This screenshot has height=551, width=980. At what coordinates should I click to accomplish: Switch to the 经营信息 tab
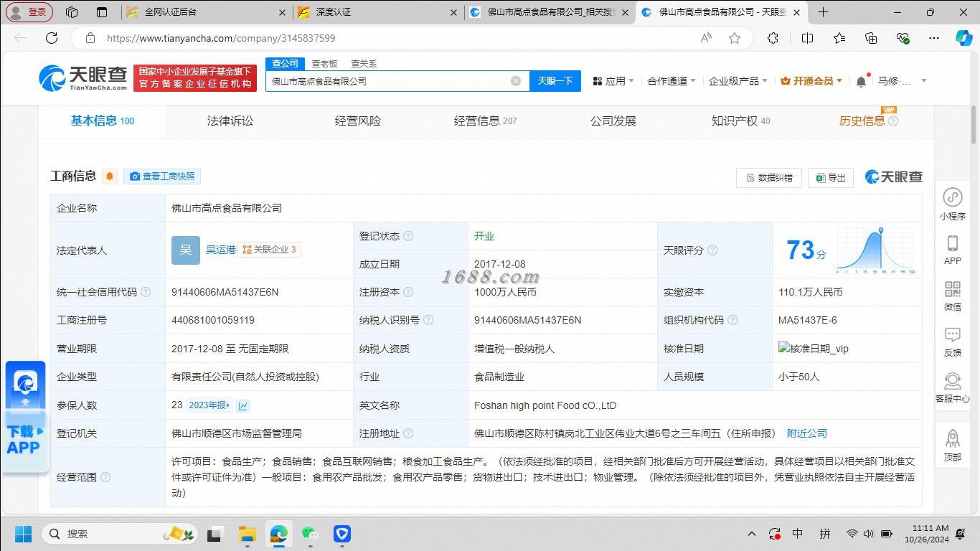click(486, 121)
